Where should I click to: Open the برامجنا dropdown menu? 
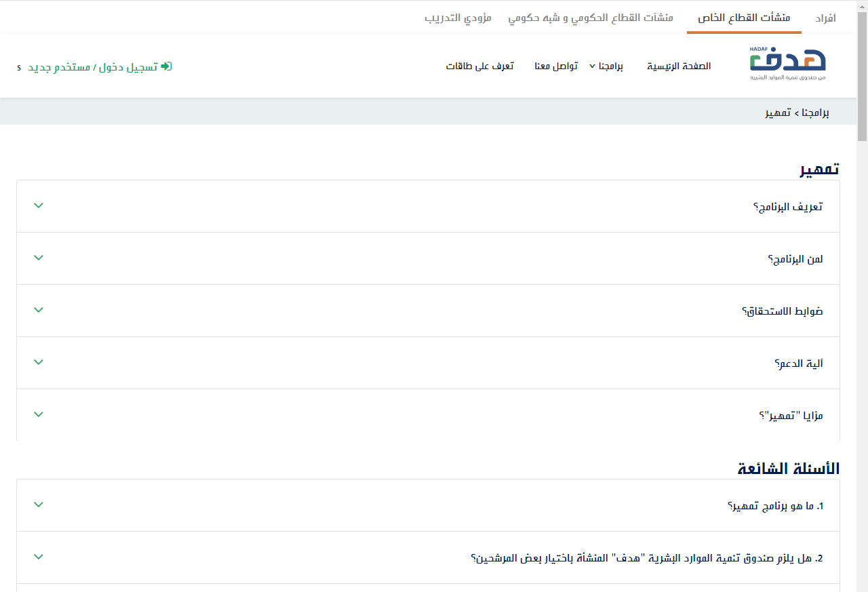606,66
